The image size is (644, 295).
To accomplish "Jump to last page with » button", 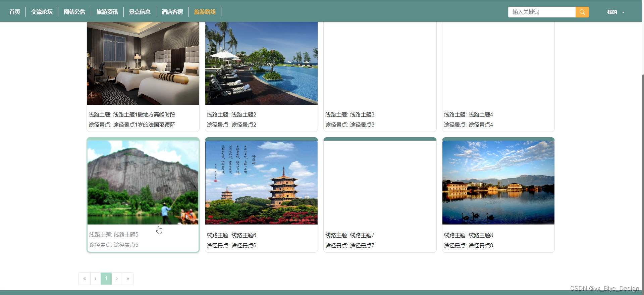I will pyautogui.click(x=128, y=279).
